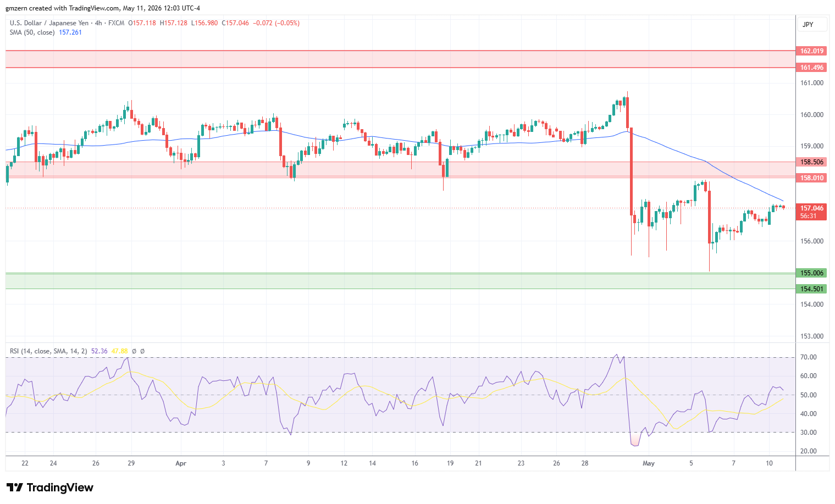Screen dimensions: 835x504
Task: Click the green 155.006 support label
Action: (x=811, y=273)
